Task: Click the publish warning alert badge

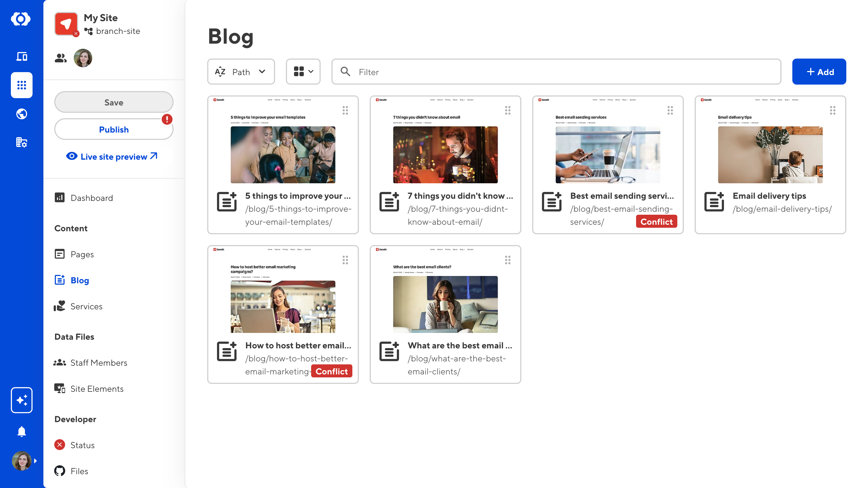Action: tap(167, 119)
